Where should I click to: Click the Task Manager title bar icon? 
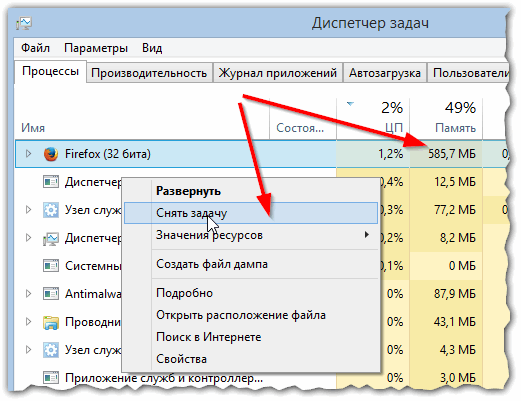tap(24, 23)
